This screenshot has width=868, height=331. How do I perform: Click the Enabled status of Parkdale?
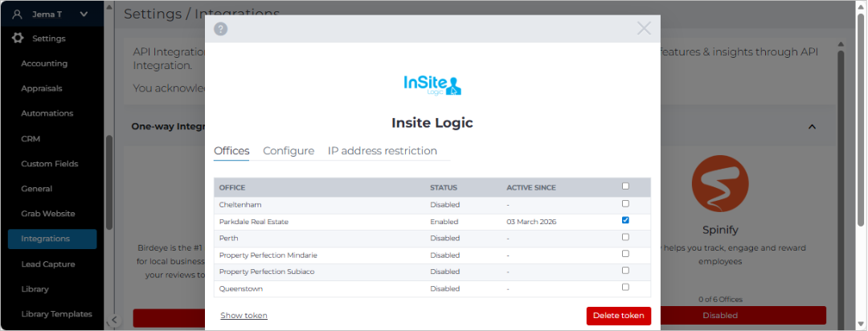(x=444, y=222)
